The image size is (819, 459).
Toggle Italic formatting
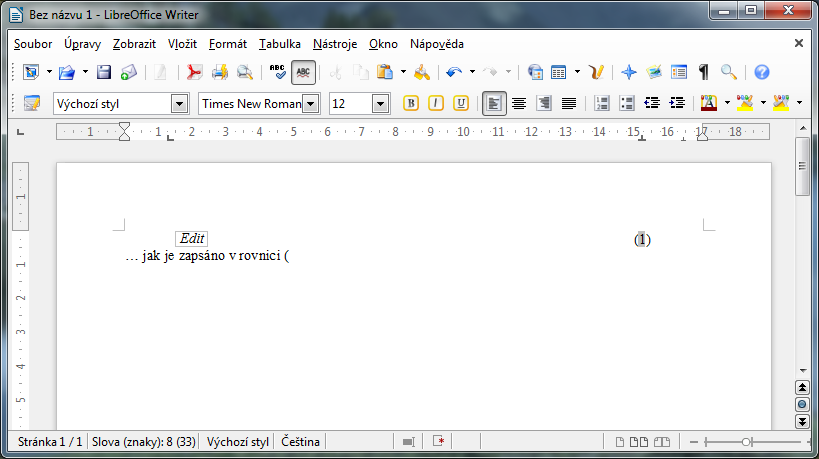[436, 103]
